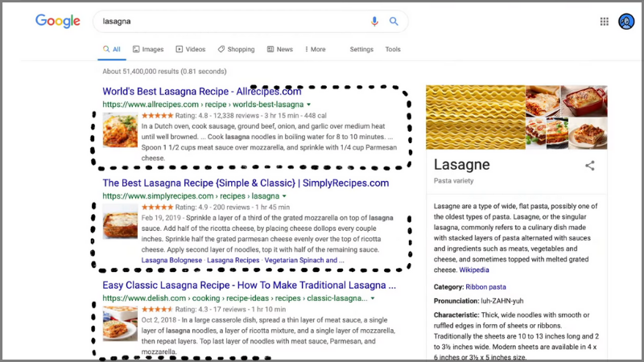Open Lasagna Recipes sitelink
This screenshot has height=362, width=644.
(233, 260)
